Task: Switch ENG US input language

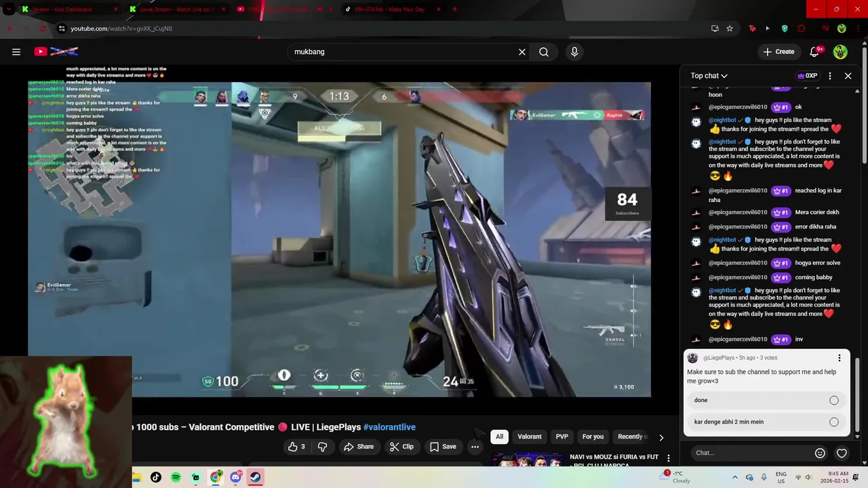Action: [x=781, y=477]
